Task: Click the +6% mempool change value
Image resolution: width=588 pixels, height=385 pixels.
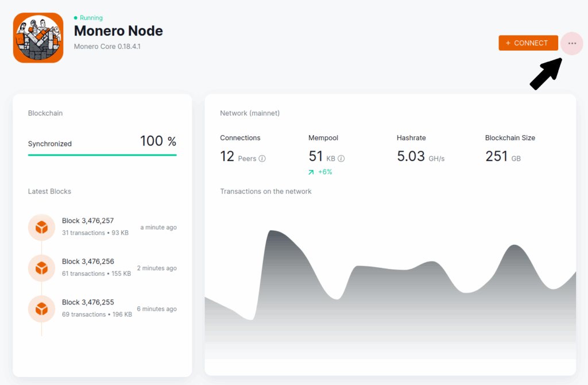Action: pos(325,172)
